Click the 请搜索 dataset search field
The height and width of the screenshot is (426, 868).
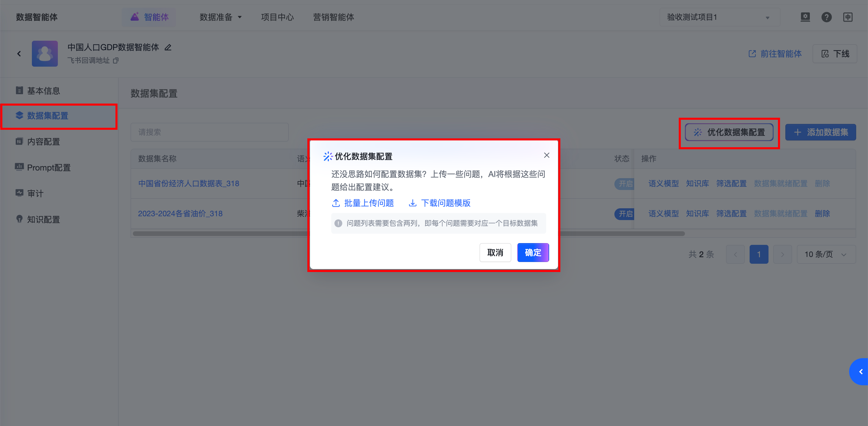coord(209,132)
